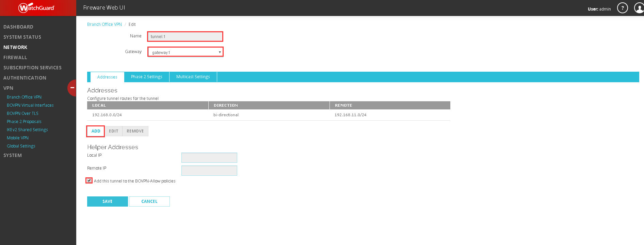Collapse the sidebar with red minus button

click(72, 88)
